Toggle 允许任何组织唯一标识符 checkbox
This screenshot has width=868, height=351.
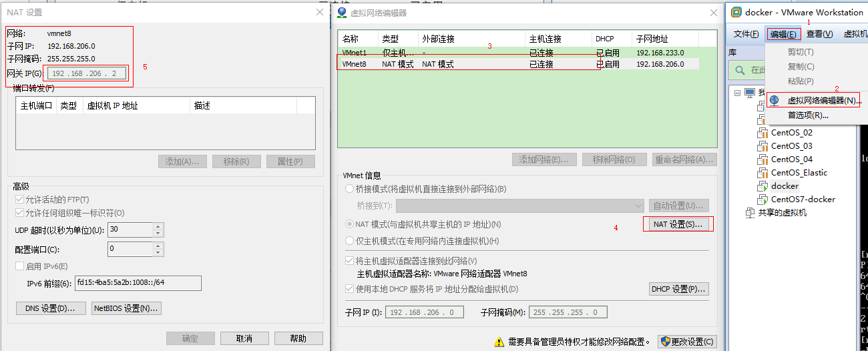19,213
